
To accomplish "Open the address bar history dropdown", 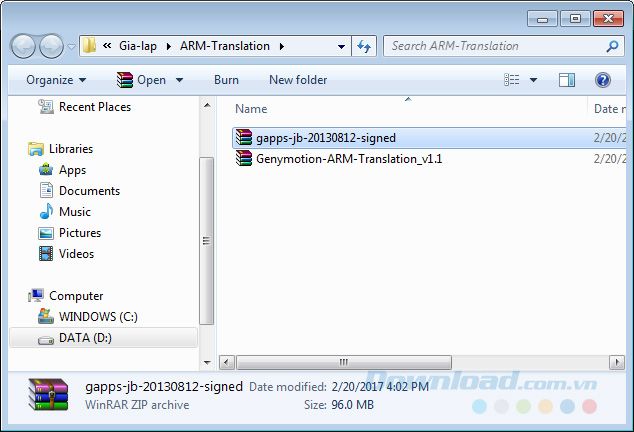I will click(x=341, y=47).
